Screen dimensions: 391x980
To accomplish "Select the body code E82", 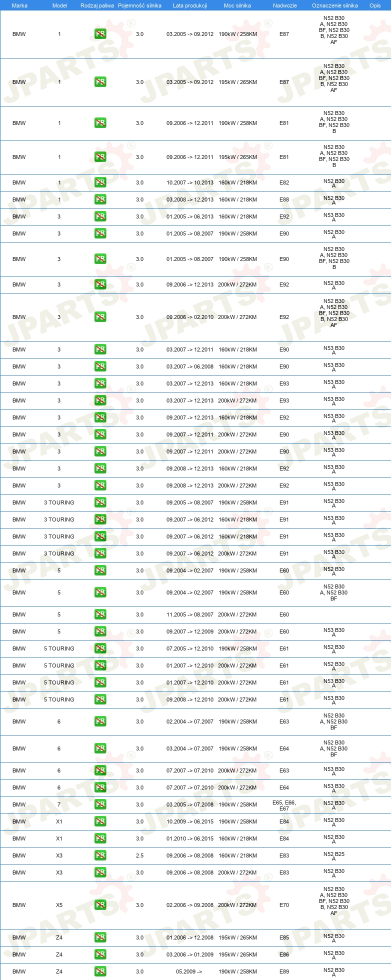I will coord(284,182).
